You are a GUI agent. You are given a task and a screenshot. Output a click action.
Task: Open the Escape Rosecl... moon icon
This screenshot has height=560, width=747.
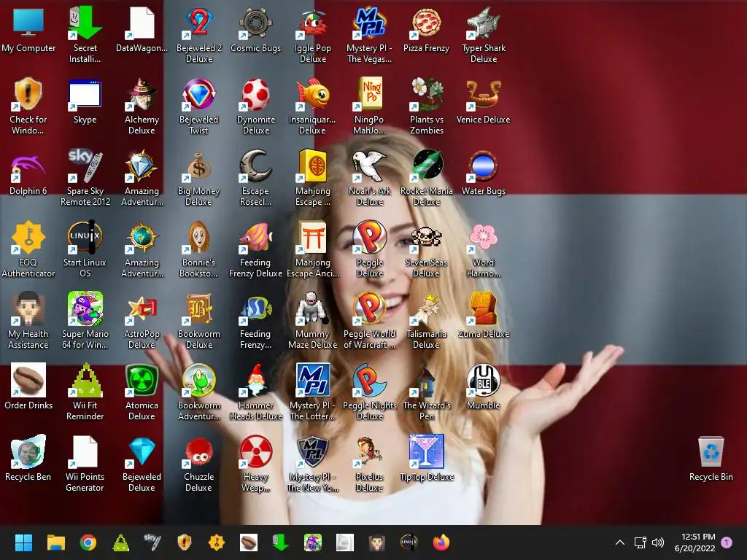(x=255, y=166)
